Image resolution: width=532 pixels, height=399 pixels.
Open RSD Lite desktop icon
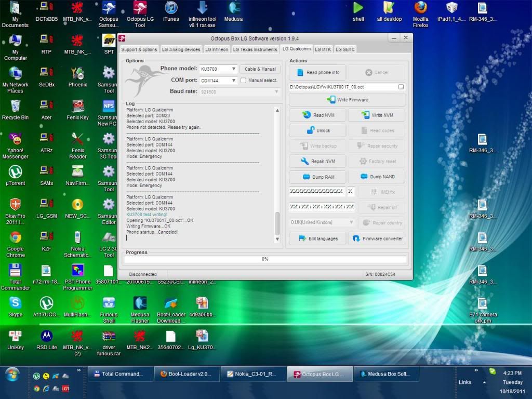(46, 340)
